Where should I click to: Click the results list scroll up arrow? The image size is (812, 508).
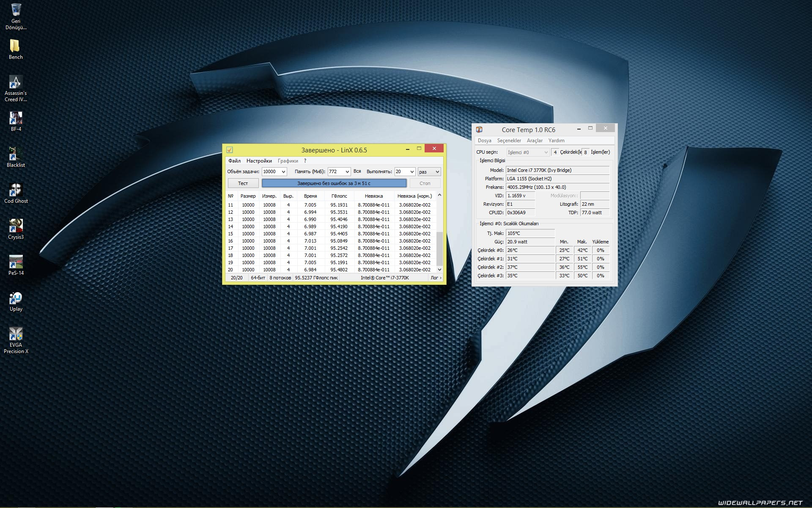(x=439, y=195)
